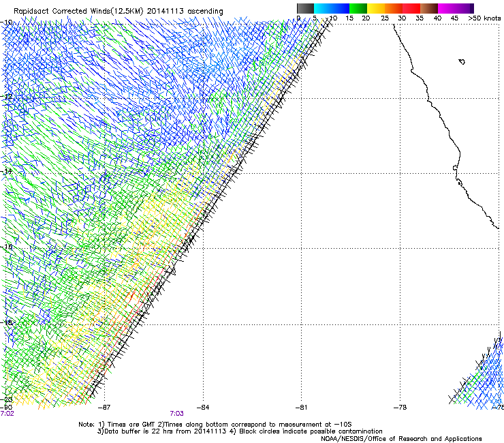Click the red 30-35 knots legend color
The image size is (504, 443).
click(x=411, y=8)
